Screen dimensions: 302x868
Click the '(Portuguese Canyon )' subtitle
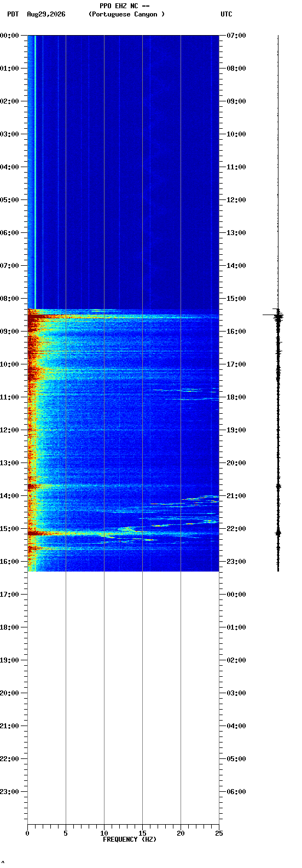click(126, 14)
